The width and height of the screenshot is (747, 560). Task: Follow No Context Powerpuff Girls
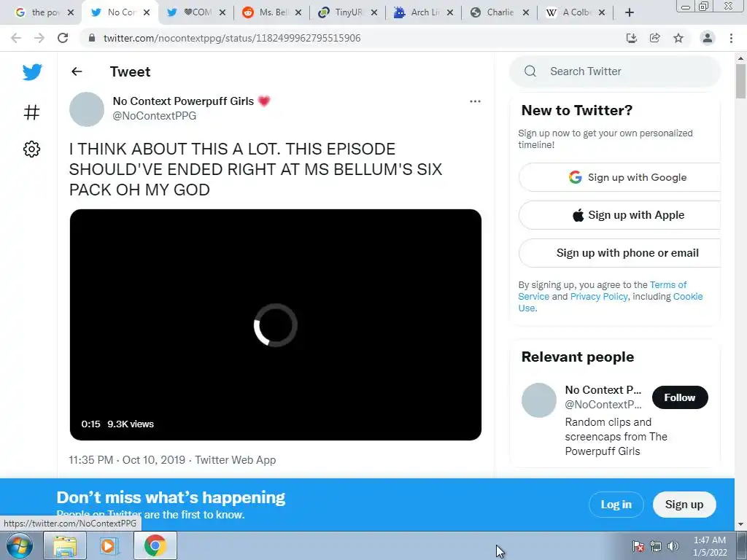(x=680, y=397)
